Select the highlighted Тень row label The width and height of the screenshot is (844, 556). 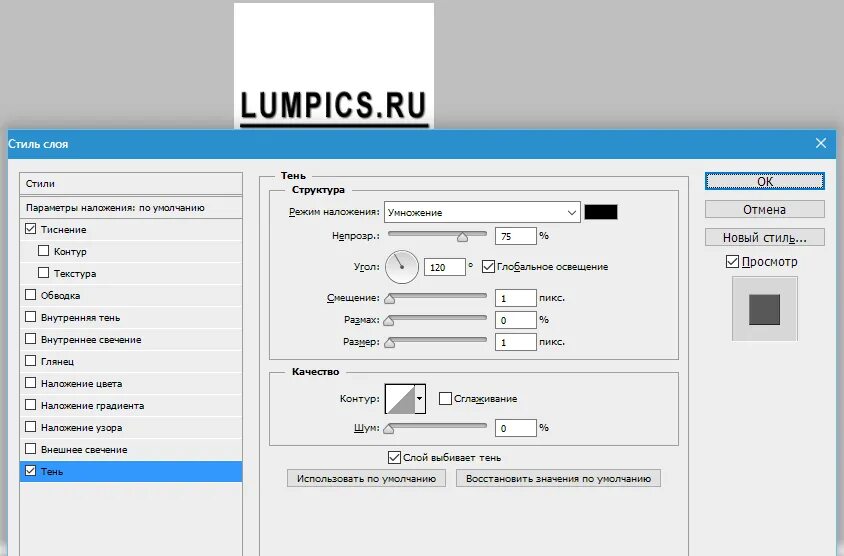52,471
